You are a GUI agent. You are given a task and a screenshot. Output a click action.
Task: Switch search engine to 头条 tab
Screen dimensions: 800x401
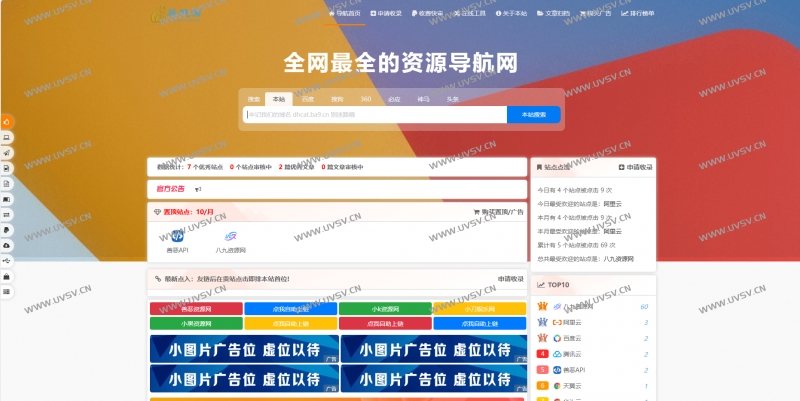coord(453,99)
